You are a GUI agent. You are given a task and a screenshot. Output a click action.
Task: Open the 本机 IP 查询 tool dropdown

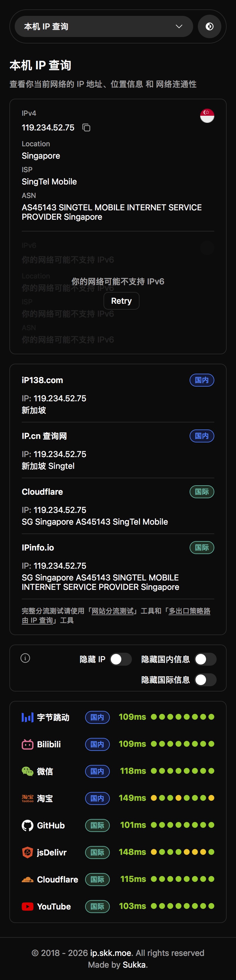coord(103,27)
